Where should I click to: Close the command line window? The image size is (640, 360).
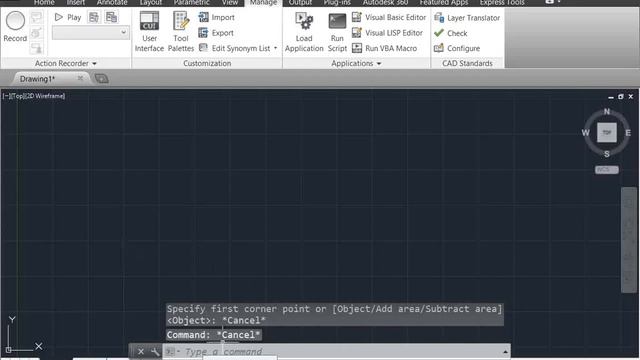click(x=140, y=351)
